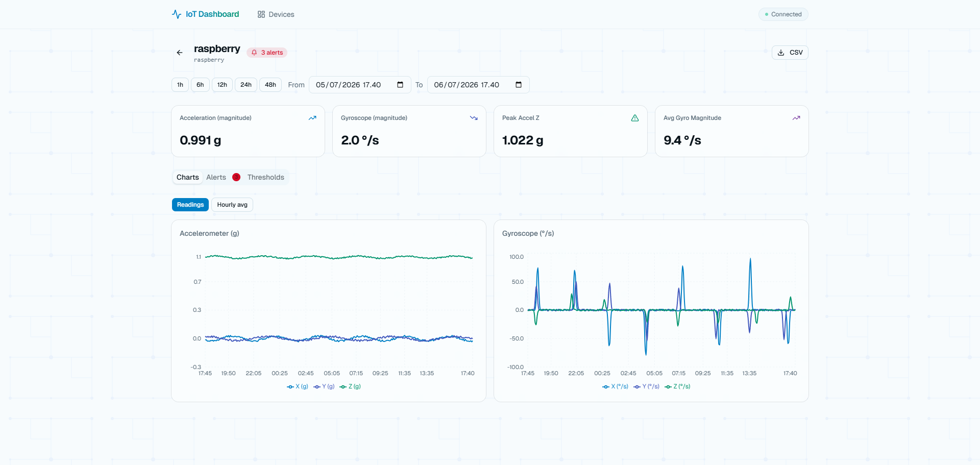Click the Connected status indicator

[x=783, y=14]
